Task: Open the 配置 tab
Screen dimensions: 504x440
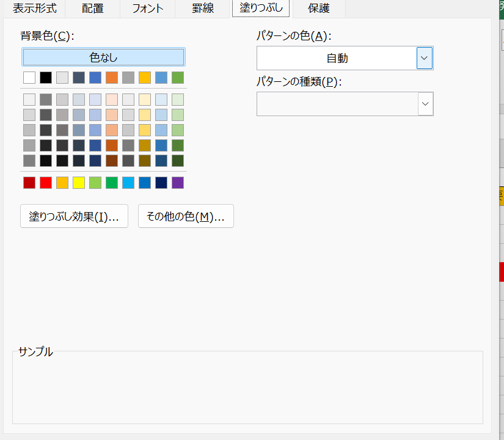Action: coord(92,9)
